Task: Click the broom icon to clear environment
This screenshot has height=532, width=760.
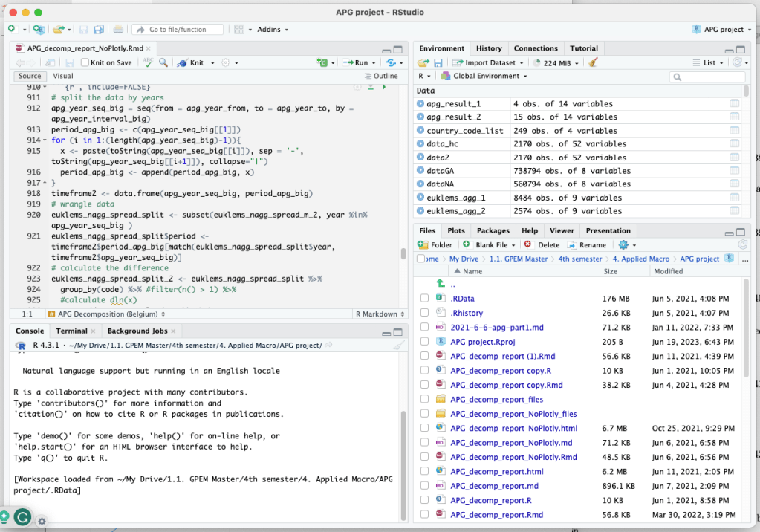Action: click(593, 63)
